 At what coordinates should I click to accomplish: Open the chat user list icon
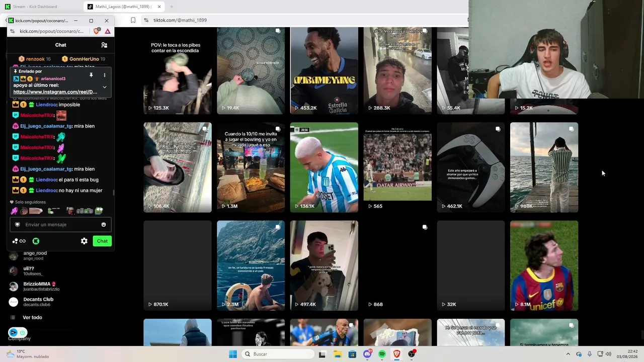coord(104,45)
